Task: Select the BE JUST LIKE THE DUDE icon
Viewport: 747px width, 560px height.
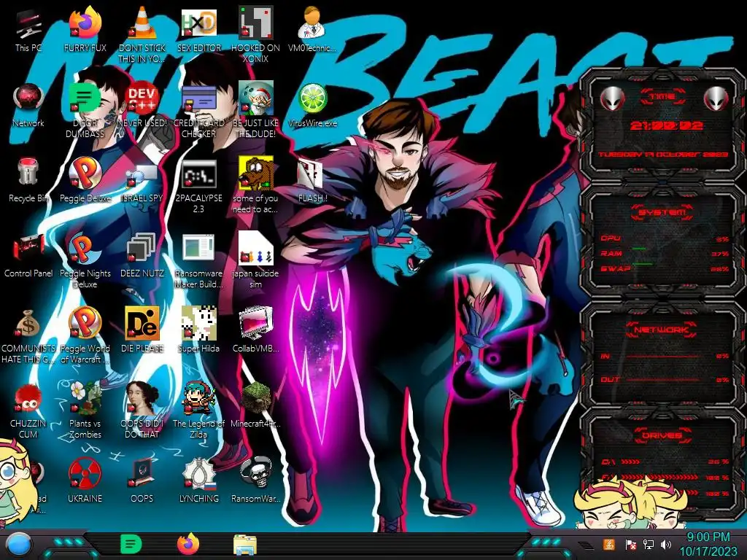Action: (x=255, y=109)
